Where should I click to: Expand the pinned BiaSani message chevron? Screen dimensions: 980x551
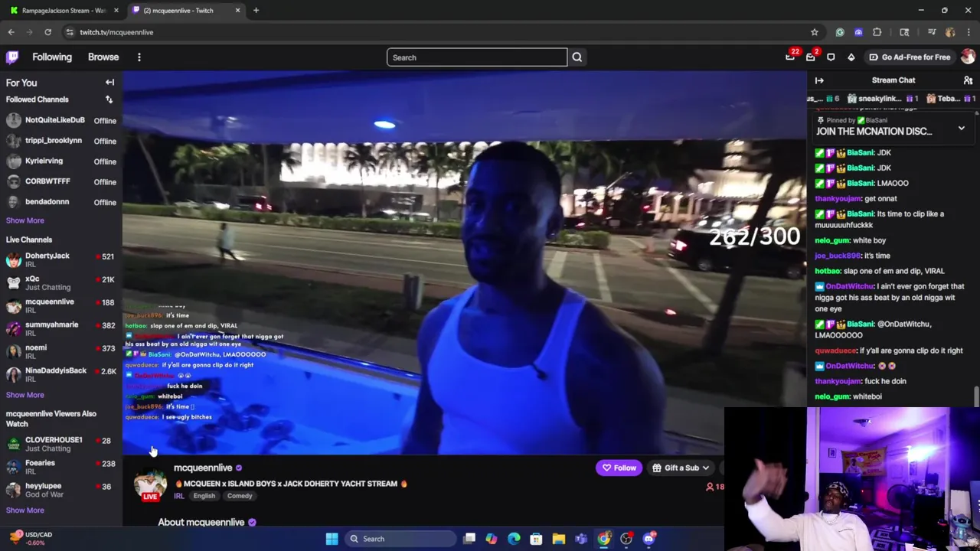tap(961, 129)
